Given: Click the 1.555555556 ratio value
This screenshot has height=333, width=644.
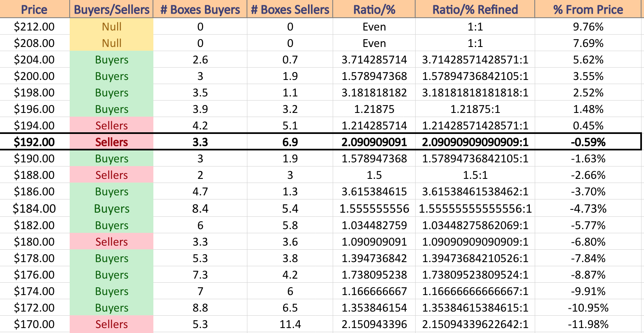Looking at the screenshot, I should click(374, 209).
